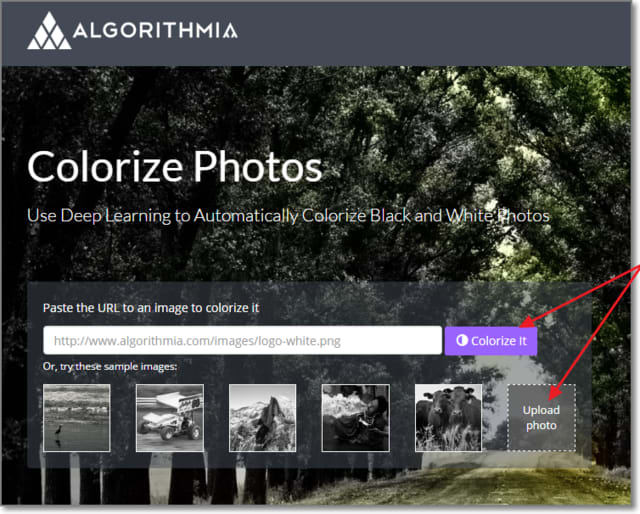The image size is (640, 514).
Task: Click the Or try these sample images label
Action: point(110,367)
